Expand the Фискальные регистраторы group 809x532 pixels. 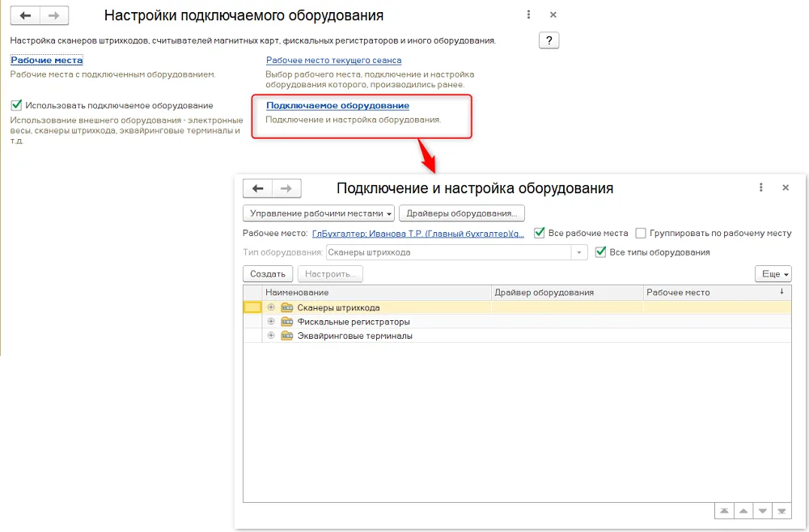click(271, 321)
